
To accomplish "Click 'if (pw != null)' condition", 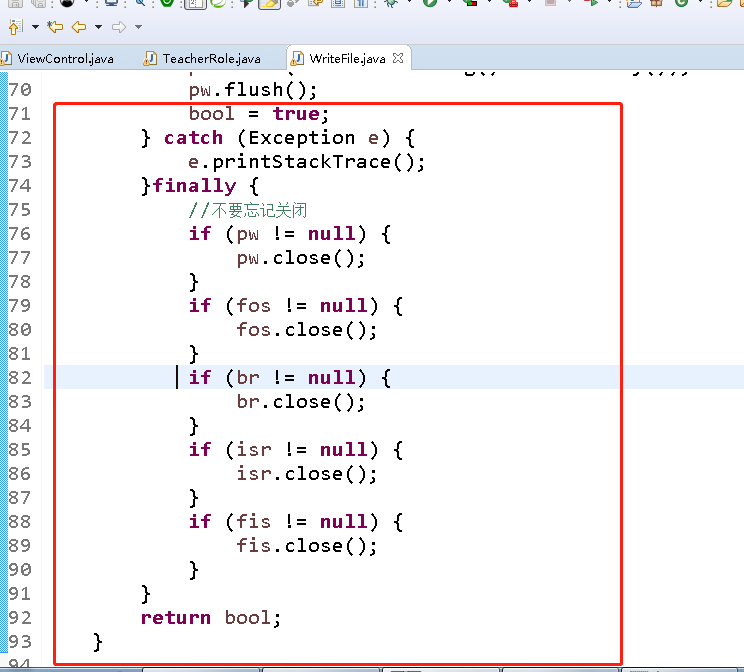I will (x=290, y=234).
